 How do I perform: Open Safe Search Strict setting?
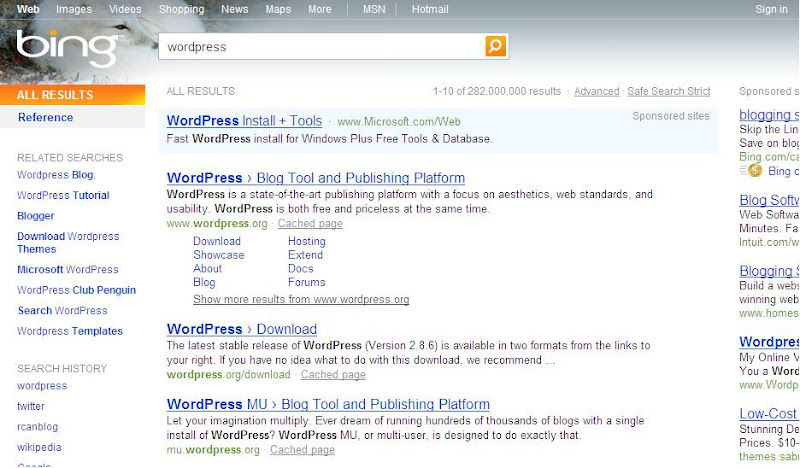(x=669, y=91)
